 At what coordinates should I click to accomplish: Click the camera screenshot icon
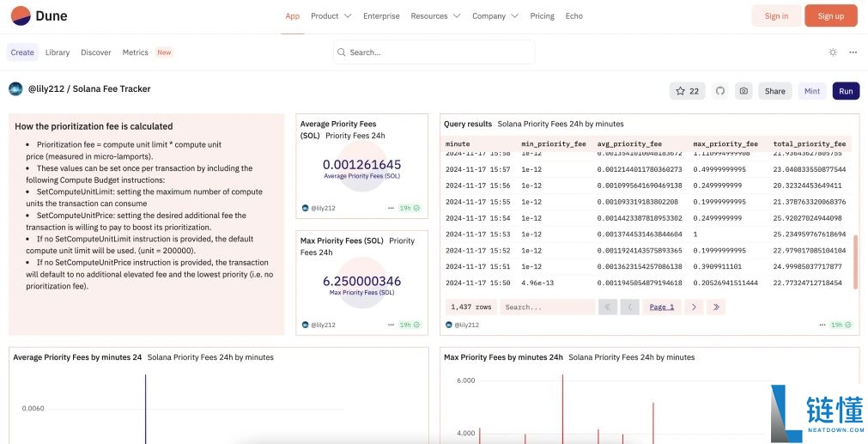[744, 91]
